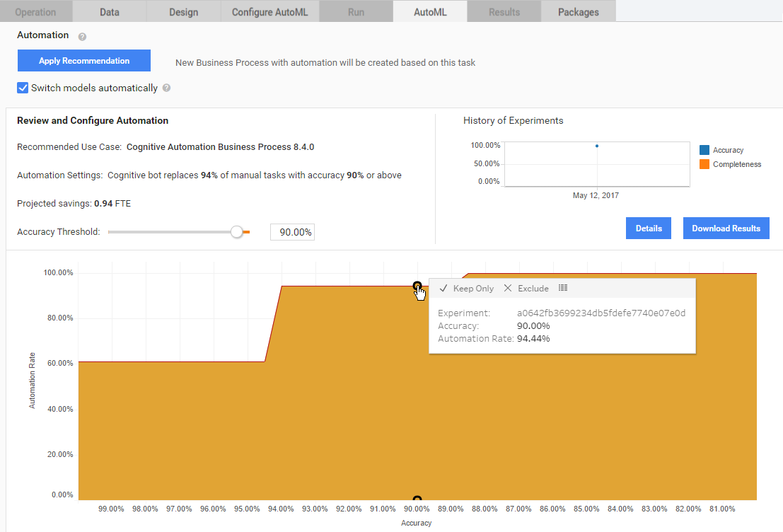This screenshot has height=532, width=783.
Task: Focus the 90.00% accuracy threshold field
Action: [292, 232]
